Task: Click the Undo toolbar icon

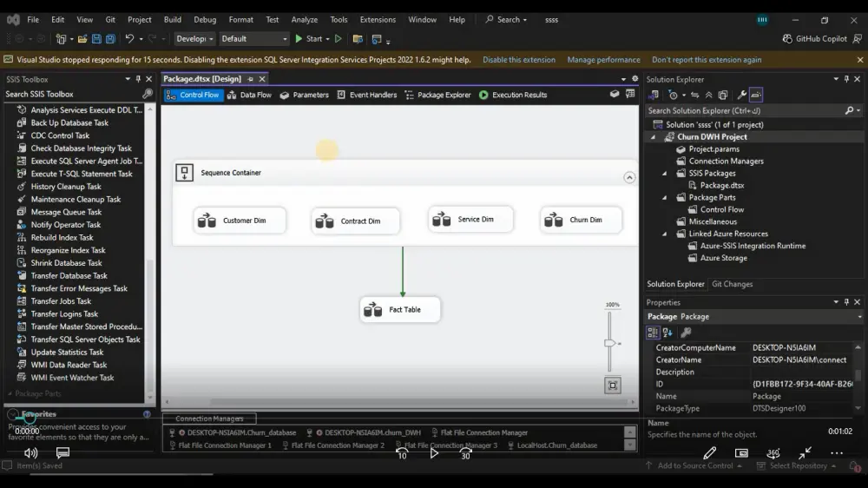Action: 129,39
